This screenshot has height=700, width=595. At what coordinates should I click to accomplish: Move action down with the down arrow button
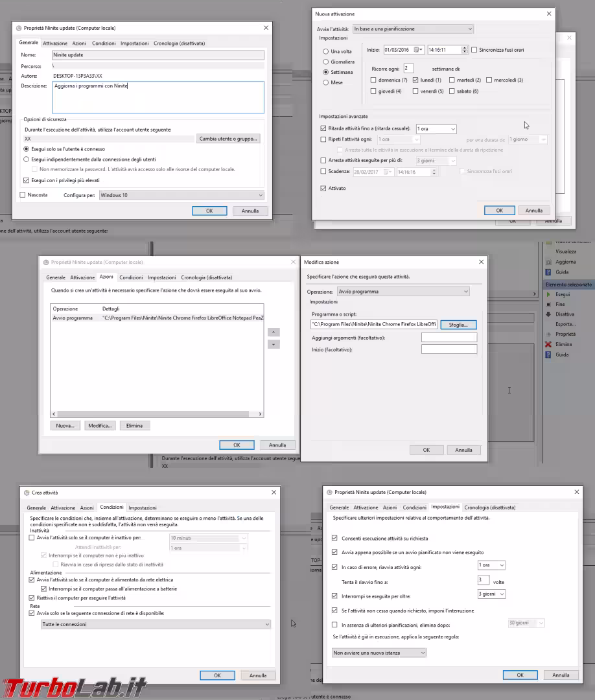pos(274,345)
